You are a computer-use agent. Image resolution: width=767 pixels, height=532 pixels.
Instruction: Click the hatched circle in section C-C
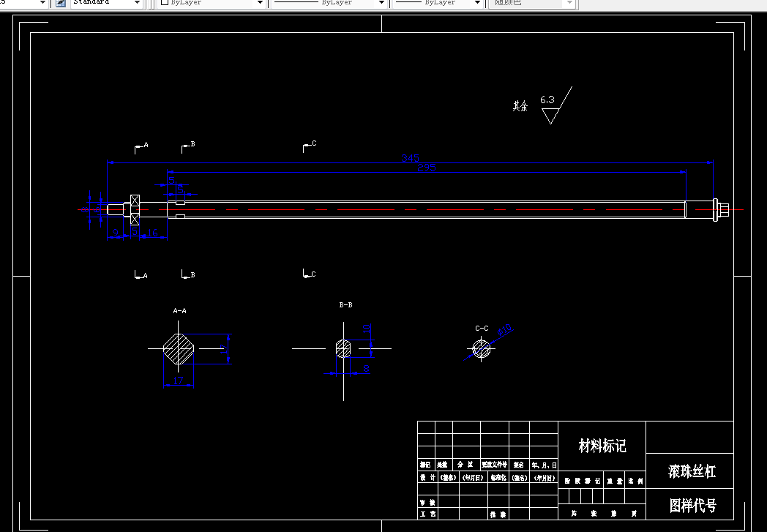[482, 348]
